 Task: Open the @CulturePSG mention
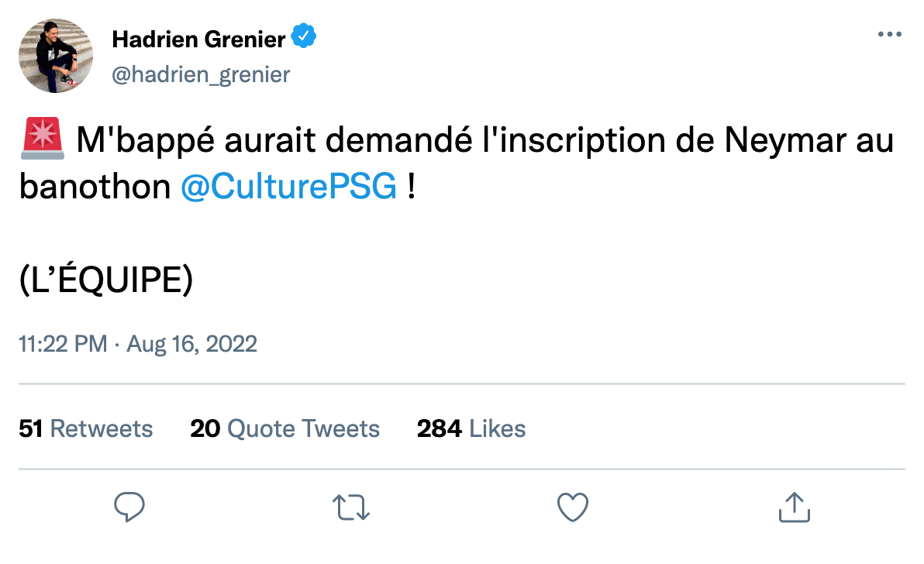coord(288,187)
